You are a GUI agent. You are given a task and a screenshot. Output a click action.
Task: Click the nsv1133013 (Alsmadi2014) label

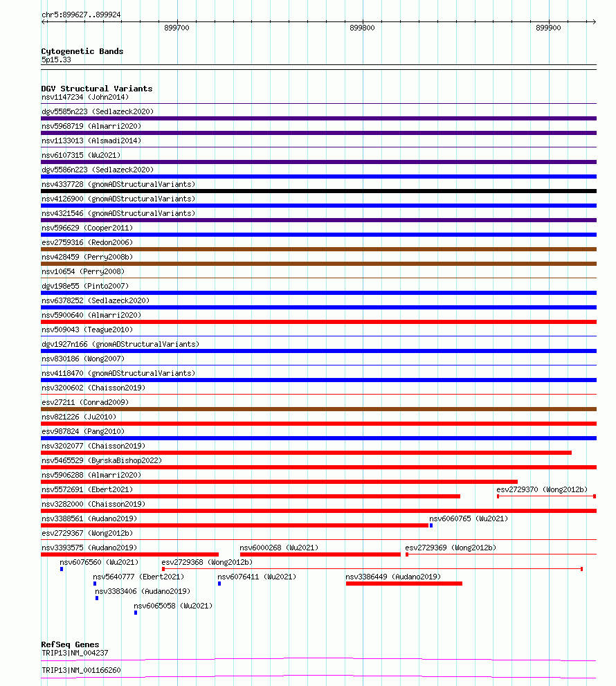91,141
